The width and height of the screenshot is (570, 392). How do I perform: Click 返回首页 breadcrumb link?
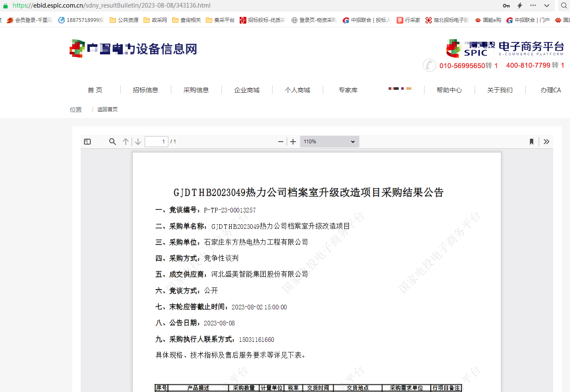click(x=108, y=110)
